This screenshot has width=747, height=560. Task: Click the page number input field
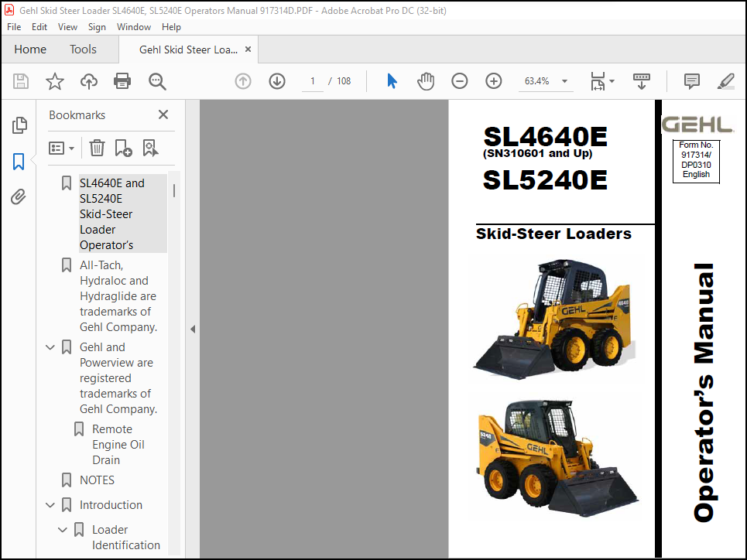click(x=313, y=81)
